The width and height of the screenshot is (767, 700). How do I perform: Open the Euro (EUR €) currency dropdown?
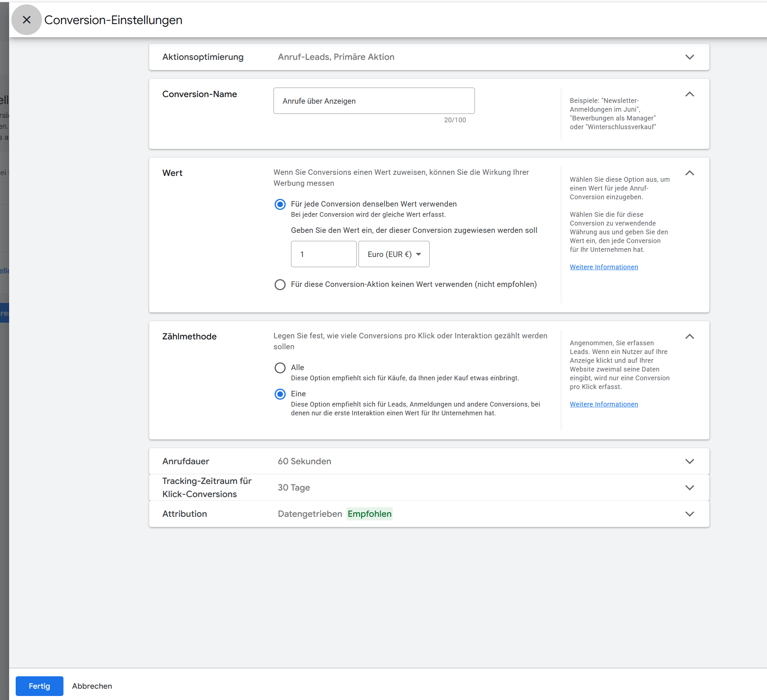tap(394, 254)
